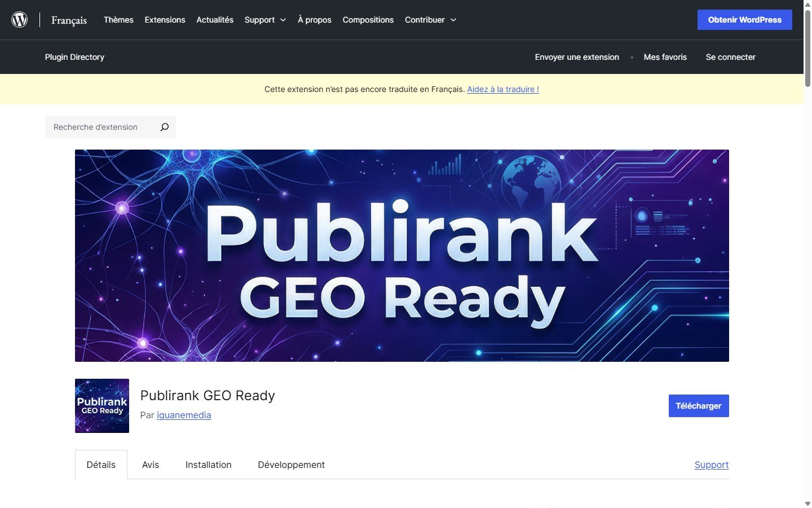812x508 pixels.
Task: Click the WordPress logo icon
Action: tap(20, 20)
